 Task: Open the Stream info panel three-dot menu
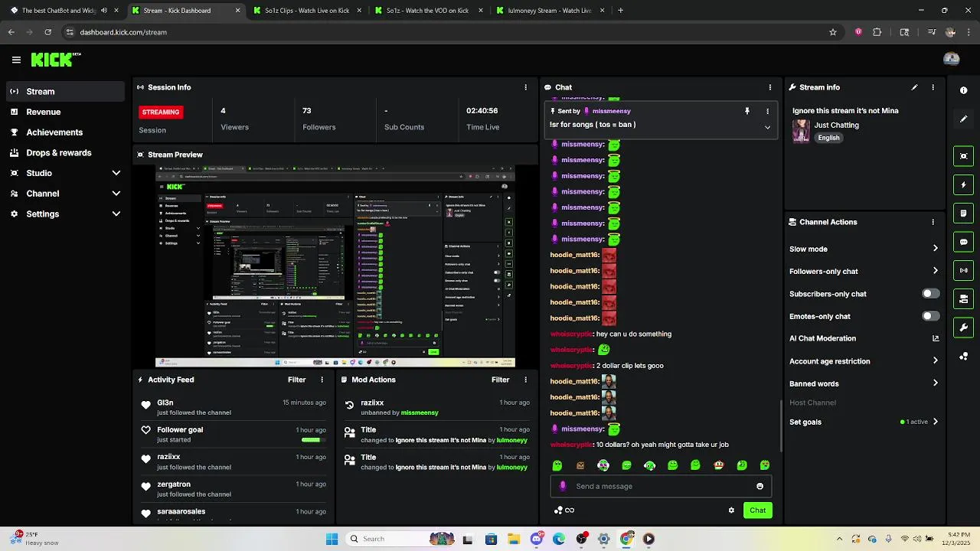[x=933, y=87]
